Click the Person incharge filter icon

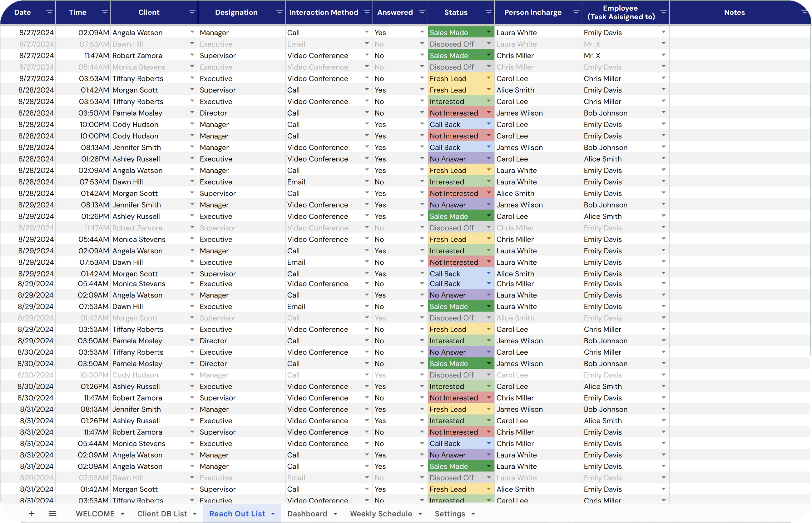click(x=576, y=12)
